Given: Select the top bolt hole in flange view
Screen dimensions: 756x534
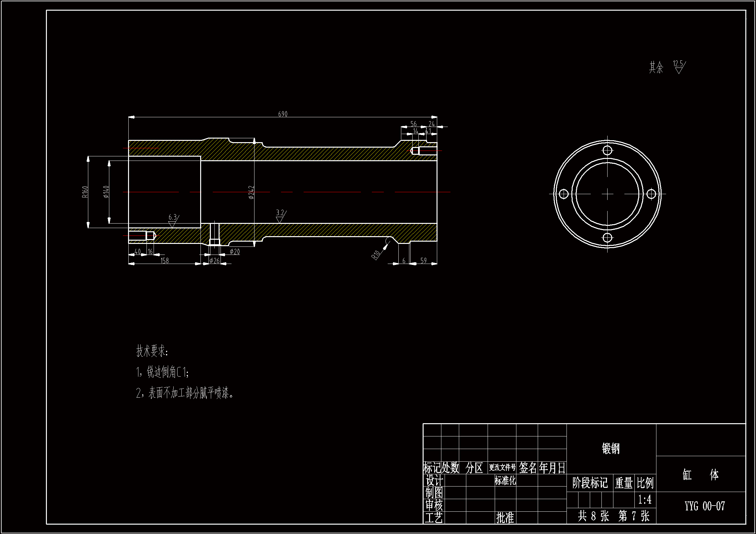Looking at the screenshot, I should point(607,150).
